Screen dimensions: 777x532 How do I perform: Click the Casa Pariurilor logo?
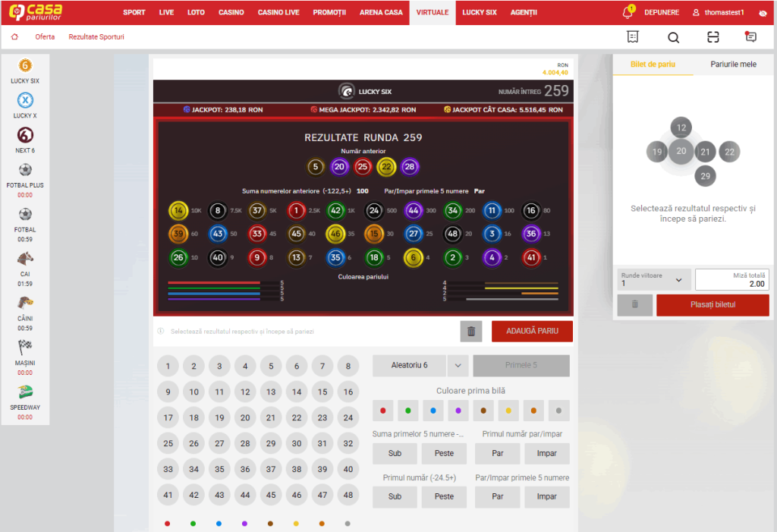[x=36, y=12]
